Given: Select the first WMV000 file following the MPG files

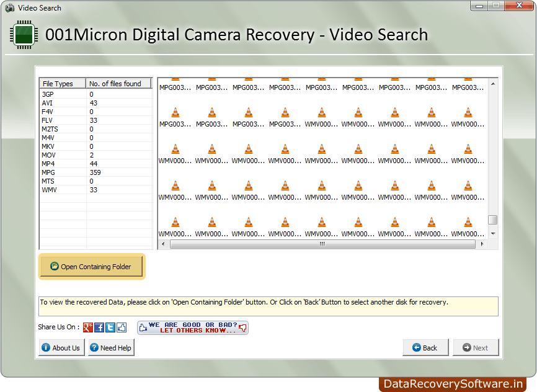Looking at the screenshot, I should pyautogui.click(x=321, y=117).
